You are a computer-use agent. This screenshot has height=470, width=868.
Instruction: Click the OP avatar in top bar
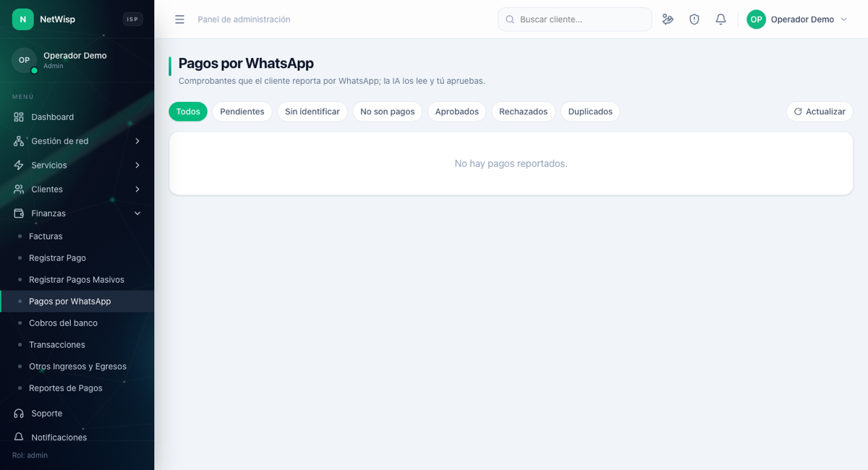(756, 20)
